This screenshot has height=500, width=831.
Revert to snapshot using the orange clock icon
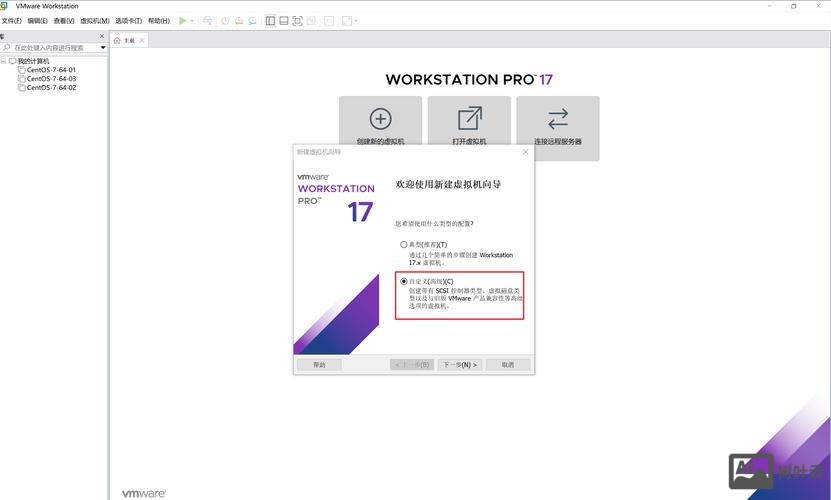(239, 21)
